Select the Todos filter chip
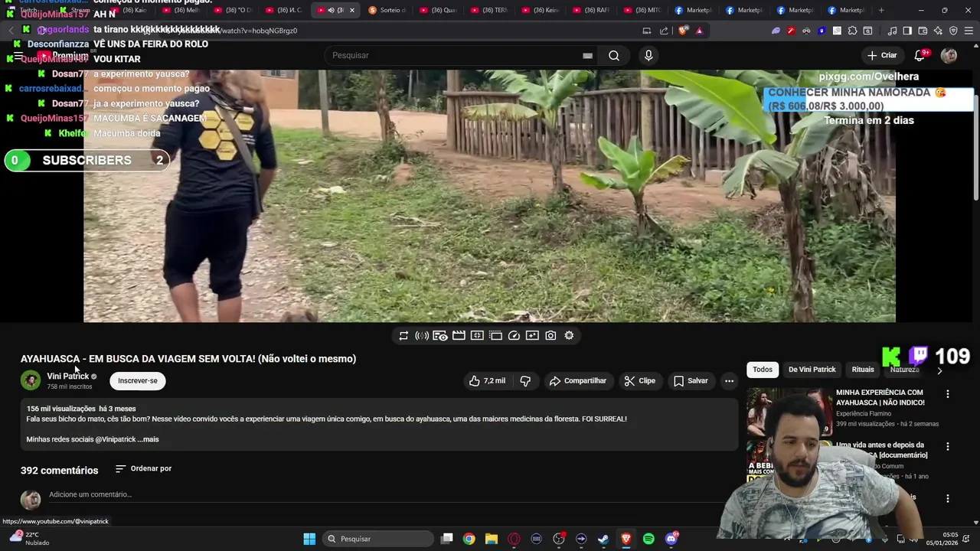 (763, 369)
